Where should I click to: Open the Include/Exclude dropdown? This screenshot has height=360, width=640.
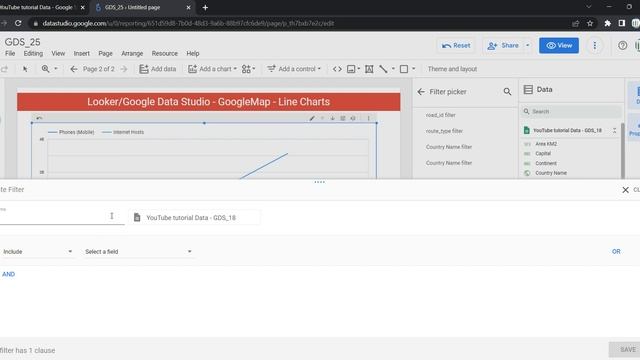click(x=38, y=251)
